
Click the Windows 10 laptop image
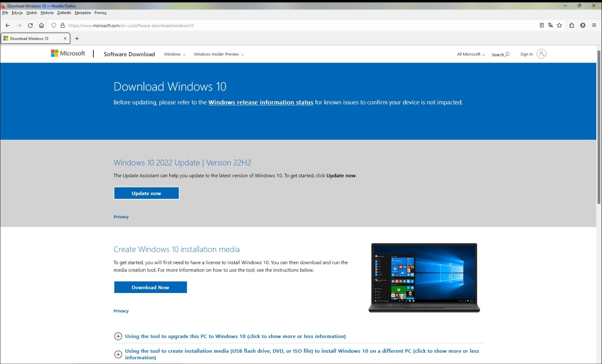pos(424,278)
